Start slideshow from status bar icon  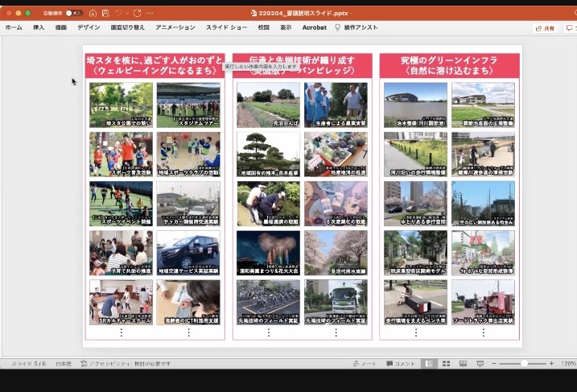(x=480, y=364)
